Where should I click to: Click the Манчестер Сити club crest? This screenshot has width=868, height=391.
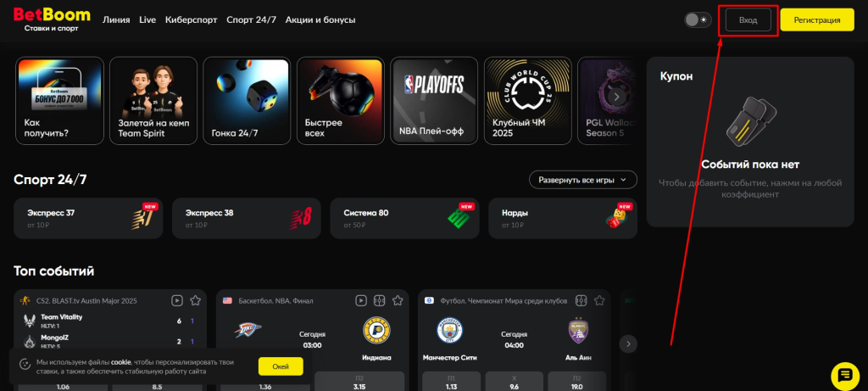pyautogui.click(x=449, y=331)
